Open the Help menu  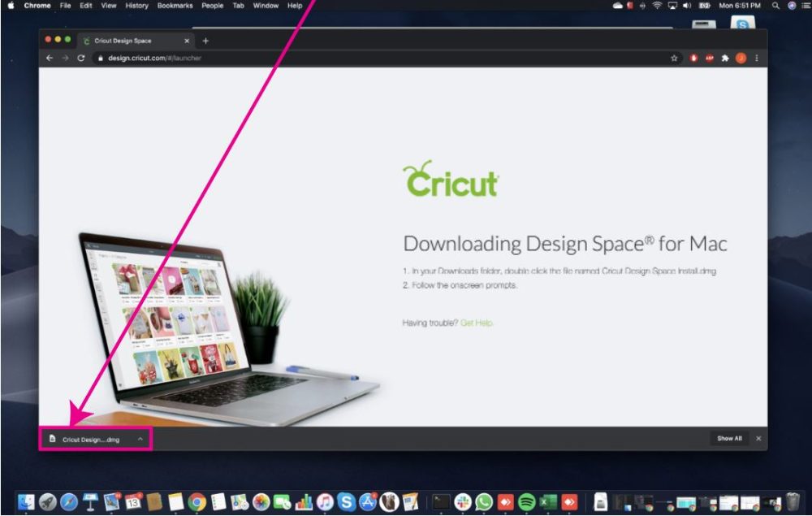[295, 6]
